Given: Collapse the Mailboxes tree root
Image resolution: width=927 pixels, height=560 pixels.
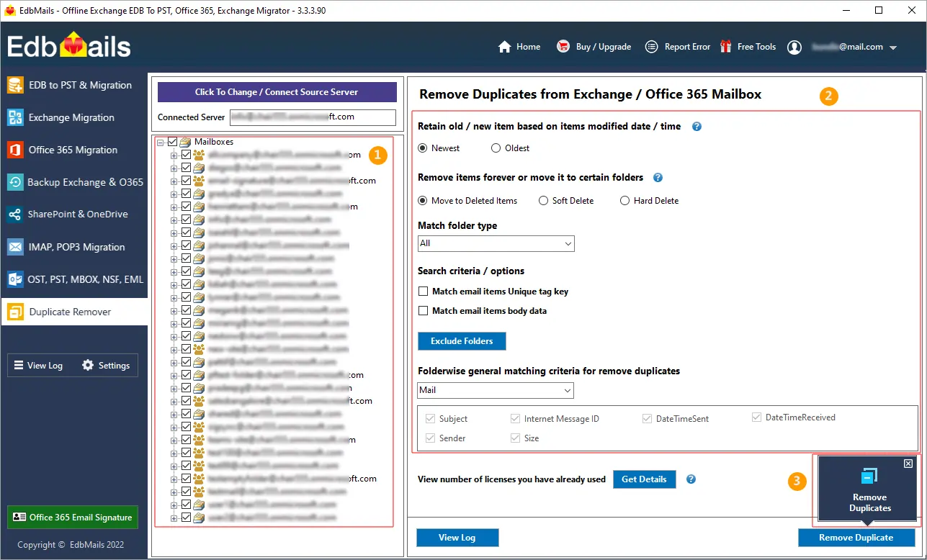Looking at the screenshot, I should pyautogui.click(x=161, y=142).
